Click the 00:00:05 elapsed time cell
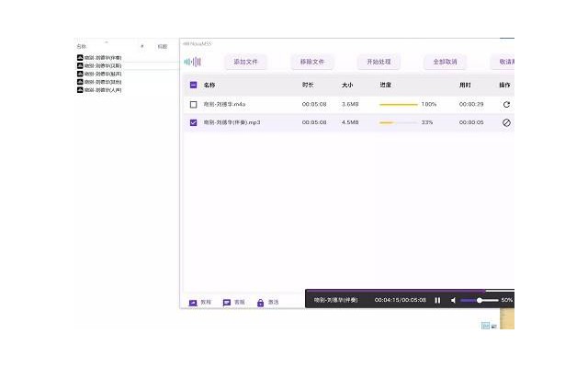 [471, 122]
